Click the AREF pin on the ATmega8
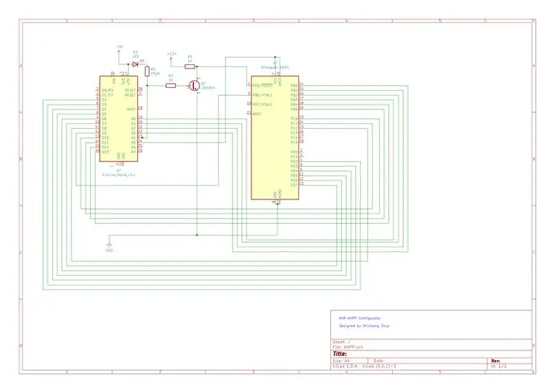The height and width of the screenshot is (392, 554). click(x=257, y=114)
